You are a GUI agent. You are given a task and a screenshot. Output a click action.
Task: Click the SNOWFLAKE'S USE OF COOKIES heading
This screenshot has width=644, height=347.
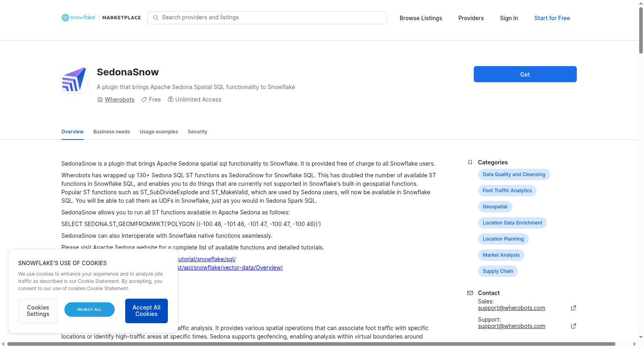coord(62,263)
